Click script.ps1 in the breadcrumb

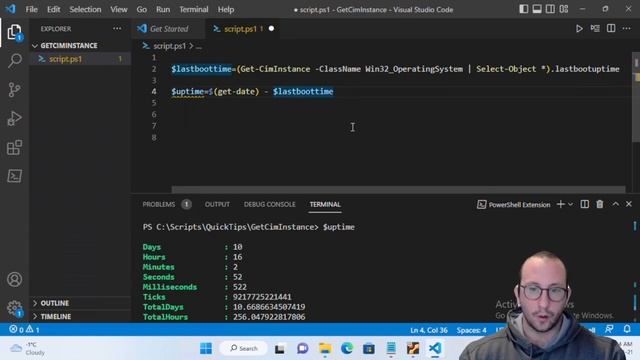click(x=169, y=46)
